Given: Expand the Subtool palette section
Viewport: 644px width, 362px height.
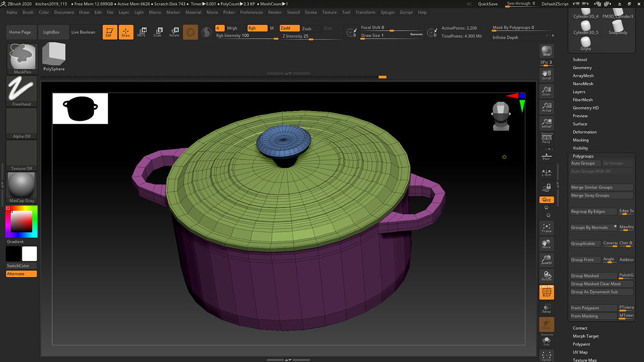Looking at the screenshot, I should (x=580, y=60).
